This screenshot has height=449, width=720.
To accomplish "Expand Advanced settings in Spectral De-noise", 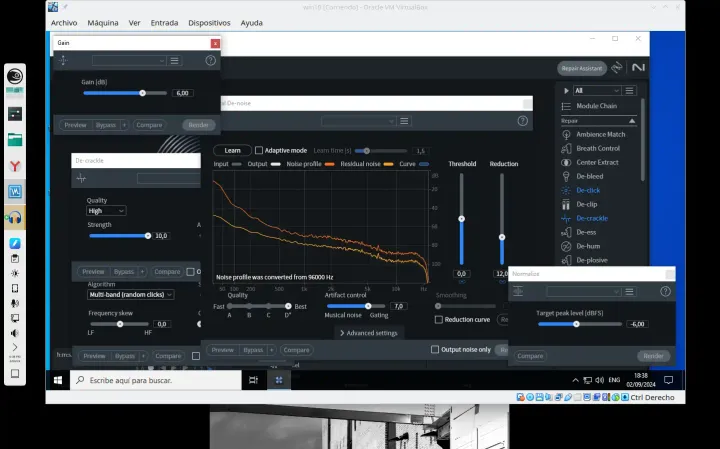I will [x=369, y=333].
